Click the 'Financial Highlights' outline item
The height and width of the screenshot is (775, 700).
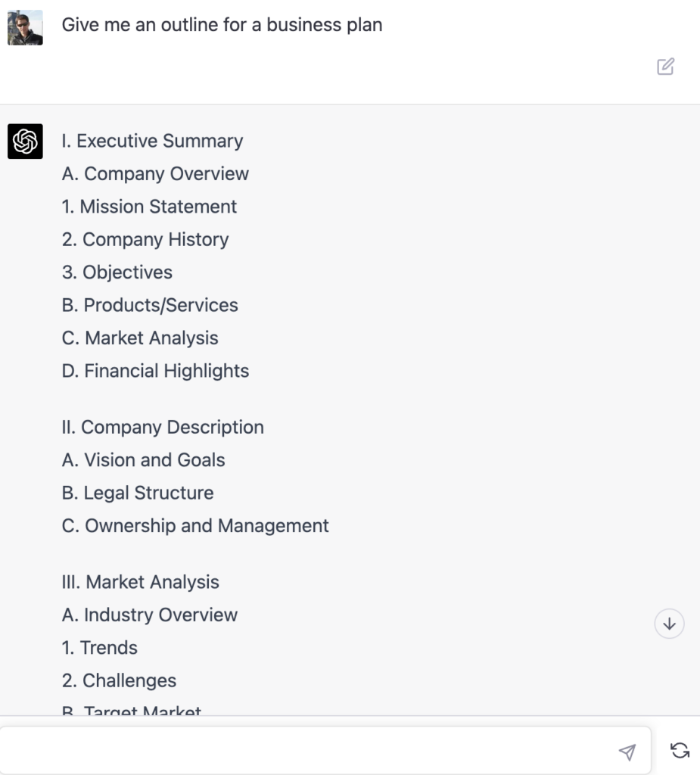[154, 371]
